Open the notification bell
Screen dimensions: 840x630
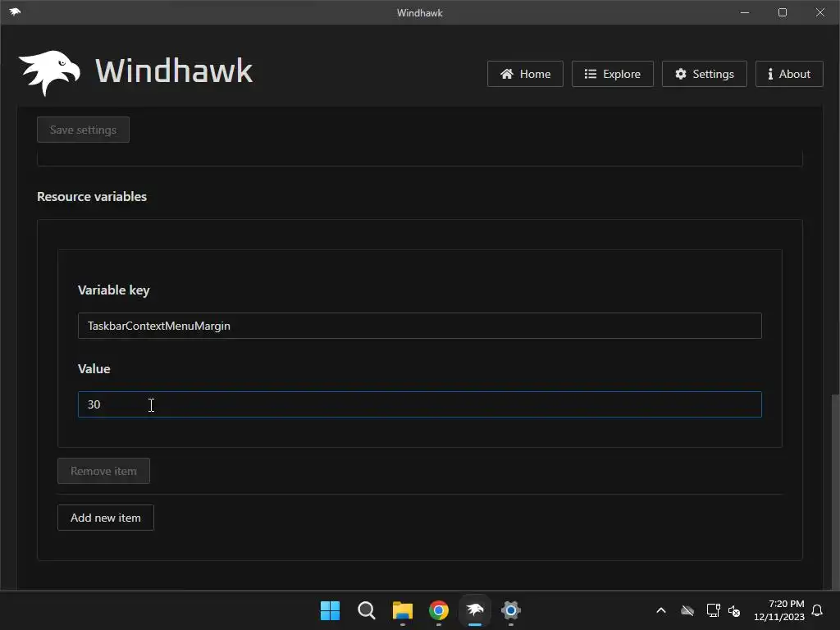tap(817, 610)
